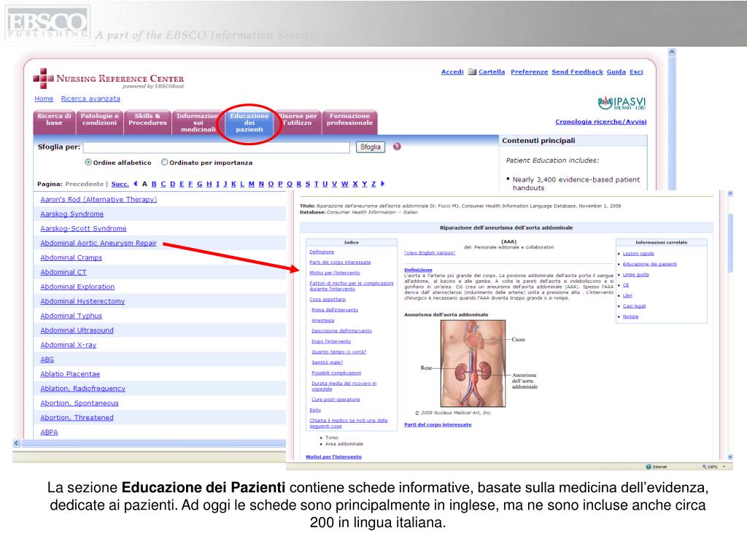Open Ablation, Radiofrequency entry

[x=83, y=389]
